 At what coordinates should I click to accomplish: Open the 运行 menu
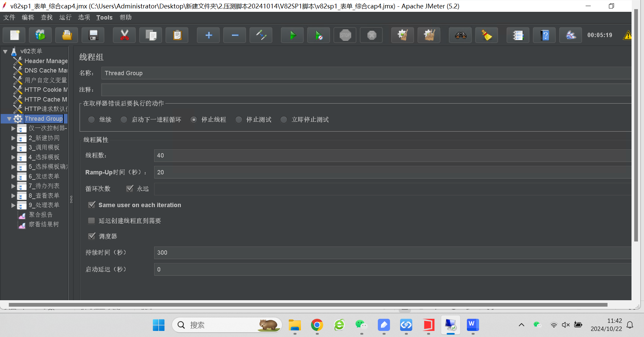(x=65, y=18)
